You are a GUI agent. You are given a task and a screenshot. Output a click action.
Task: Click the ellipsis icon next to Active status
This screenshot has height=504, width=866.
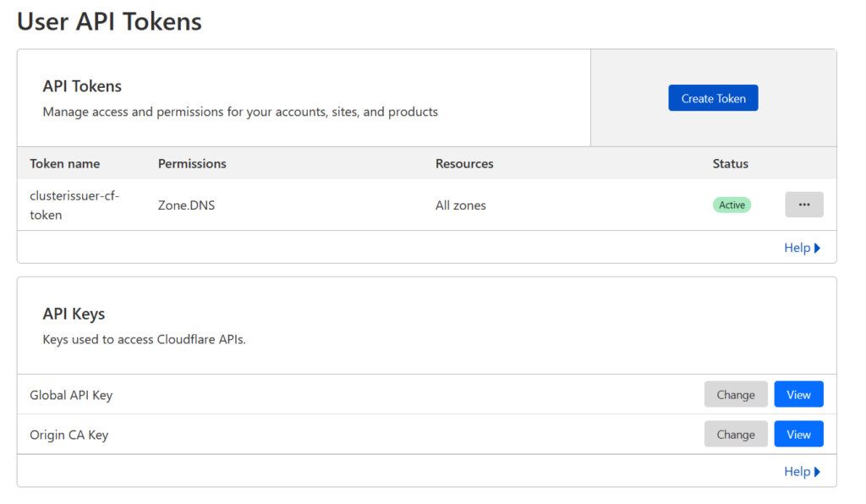tap(803, 204)
